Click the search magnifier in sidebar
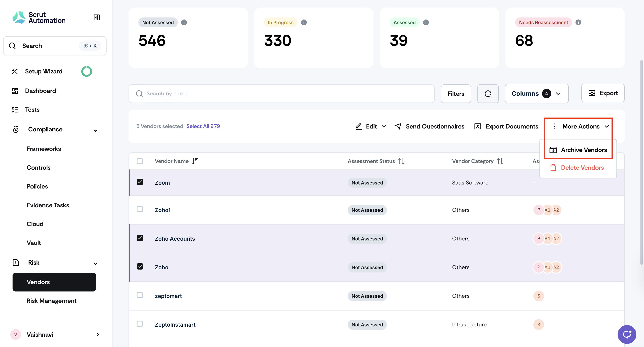 (x=12, y=46)
